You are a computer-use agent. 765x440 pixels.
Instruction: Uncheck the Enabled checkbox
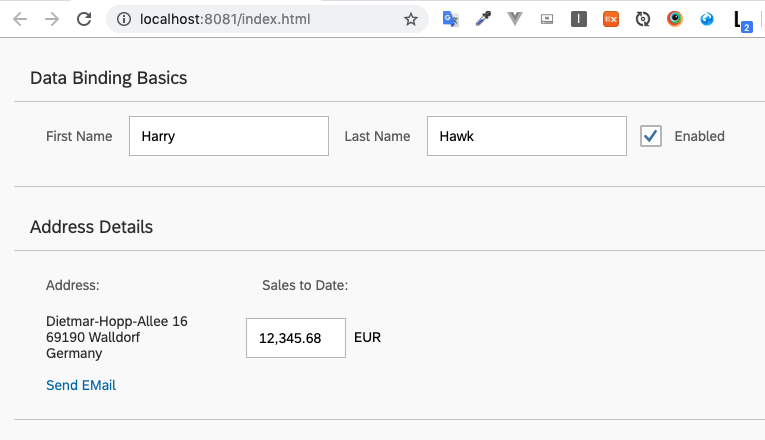pyautogui.click(x=651, y=136)
